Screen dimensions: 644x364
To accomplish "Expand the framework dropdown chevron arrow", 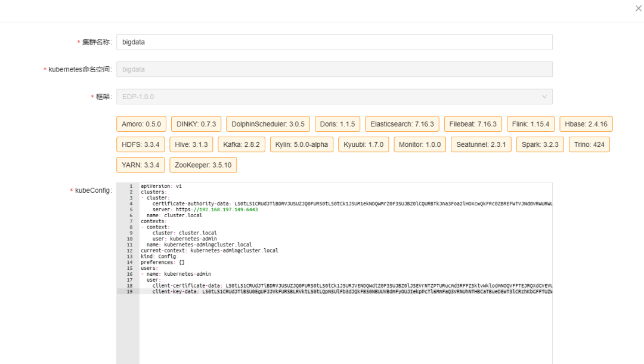I will click(x=544, y=97).
